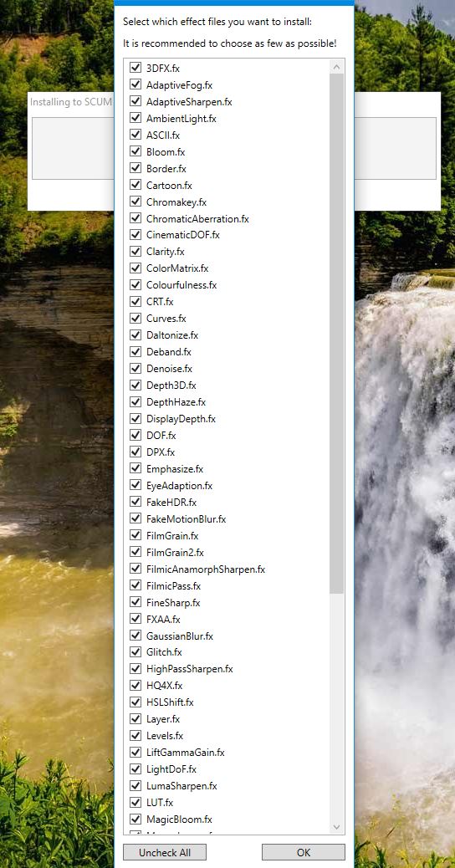Toggle the LumaSharpen.fx checkbox

click(x=135, y=785)
